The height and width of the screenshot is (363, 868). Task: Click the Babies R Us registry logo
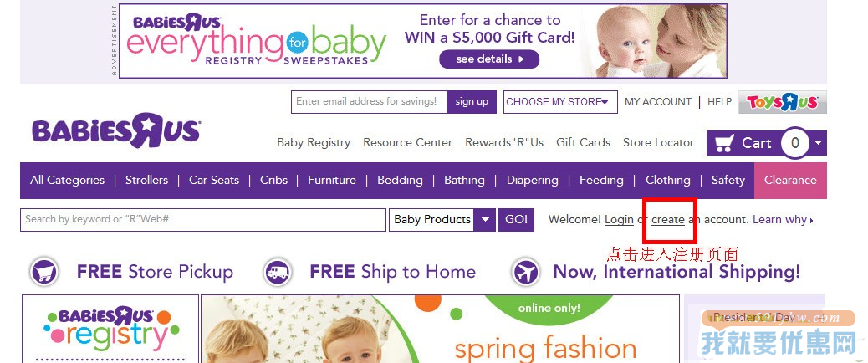pos(110,329)
